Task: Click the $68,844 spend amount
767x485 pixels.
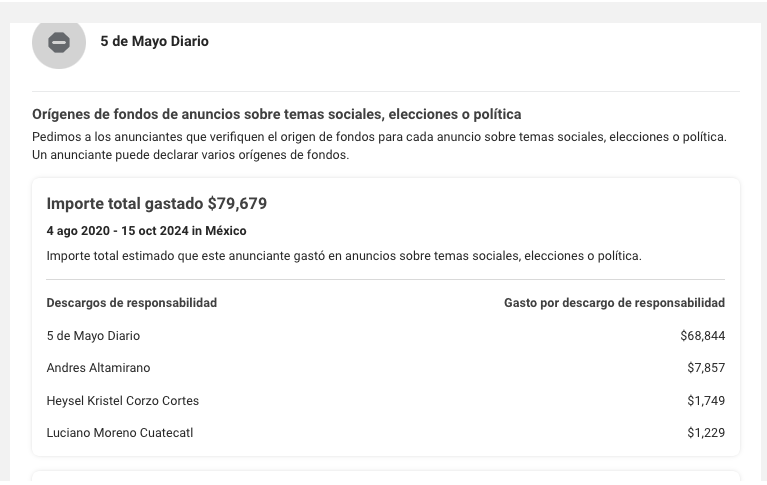Action: coord(702,336)
